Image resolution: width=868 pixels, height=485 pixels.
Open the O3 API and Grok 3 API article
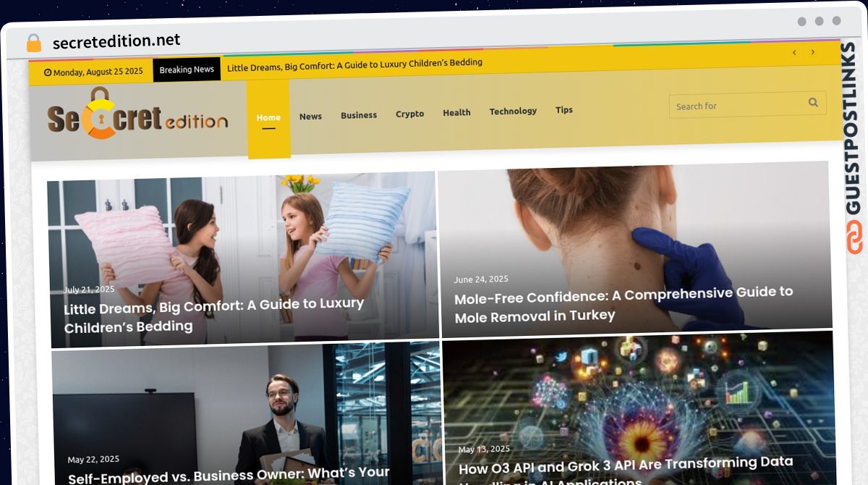pos(626,469)
